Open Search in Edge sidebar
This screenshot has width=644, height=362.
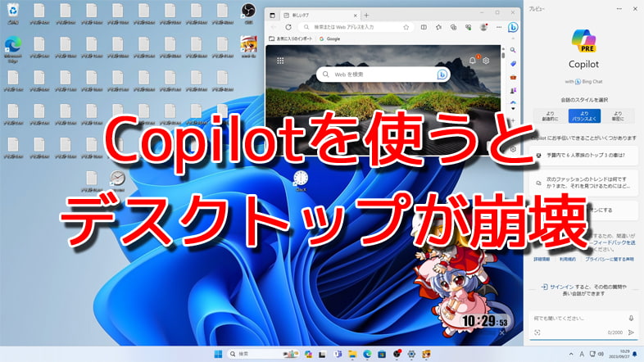tap(513, 50)
